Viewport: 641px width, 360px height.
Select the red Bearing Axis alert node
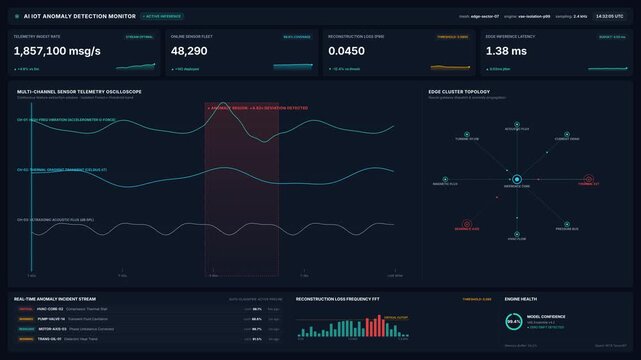click(467, 224)
